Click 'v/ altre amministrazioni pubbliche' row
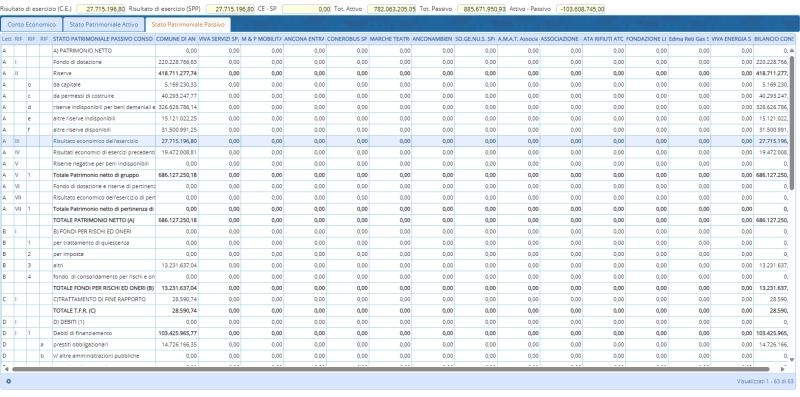 pyautogui.click(x=395, y=355)
